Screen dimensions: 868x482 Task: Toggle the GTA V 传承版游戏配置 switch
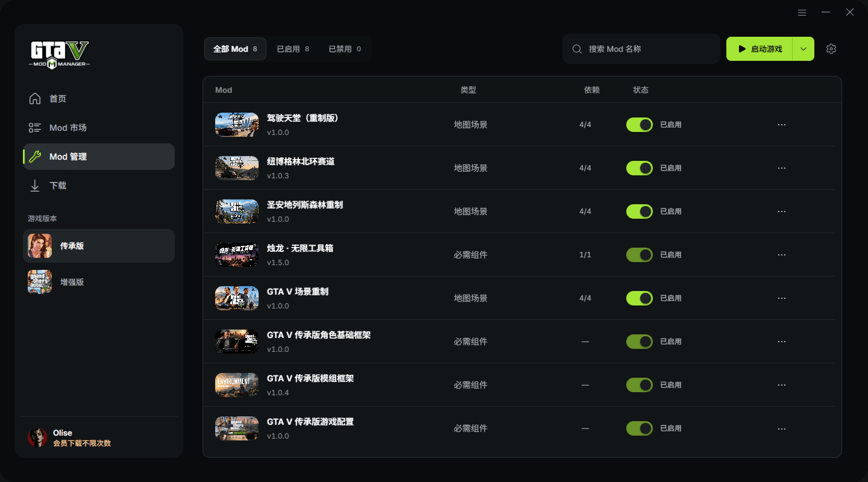640,428
